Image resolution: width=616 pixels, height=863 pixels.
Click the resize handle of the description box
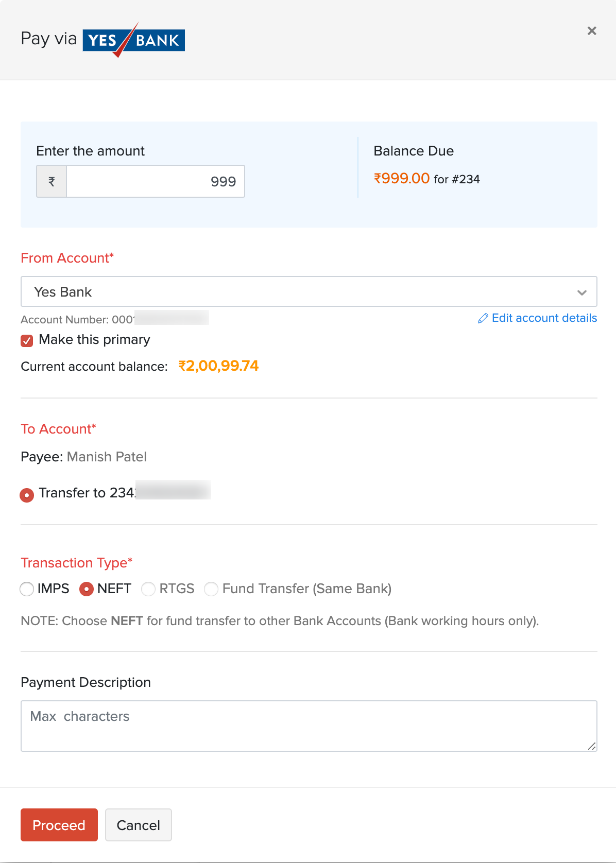coord(593,745)
